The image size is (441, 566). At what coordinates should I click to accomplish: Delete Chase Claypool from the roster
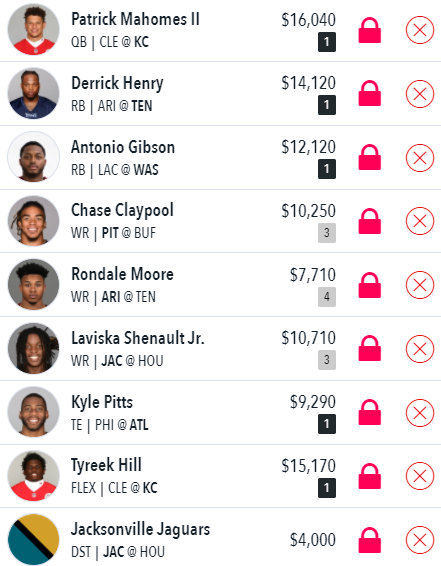pyautogui.click(x=420, y=221)
